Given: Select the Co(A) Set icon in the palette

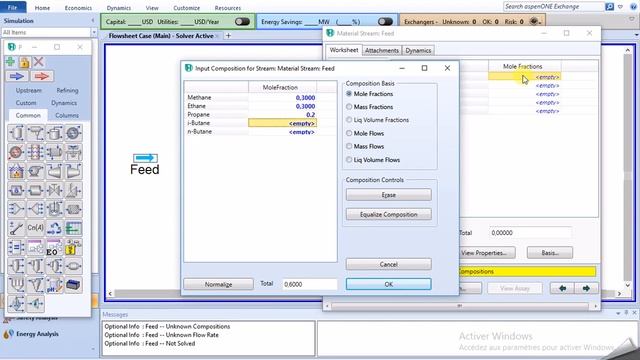Looking at the screenshot, I should click(x=36, y=228).
